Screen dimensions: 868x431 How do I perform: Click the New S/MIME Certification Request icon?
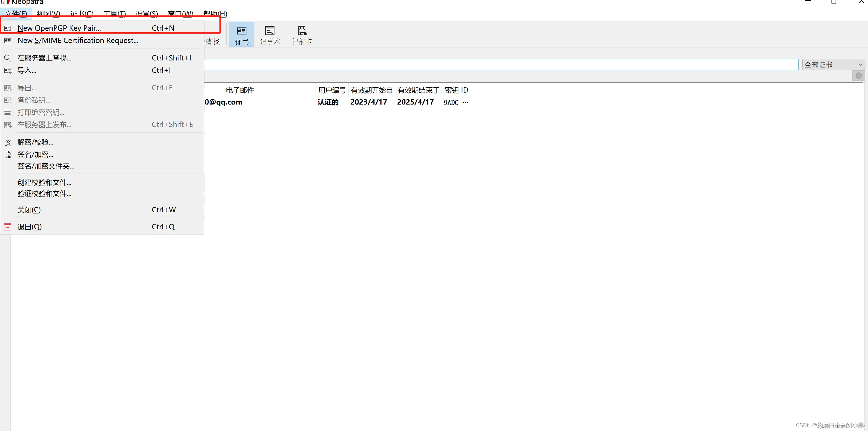[7, 41]
